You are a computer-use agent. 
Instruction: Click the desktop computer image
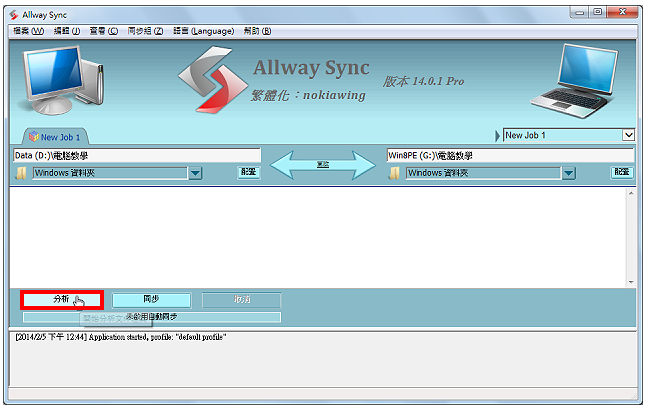tap(63, 80)
